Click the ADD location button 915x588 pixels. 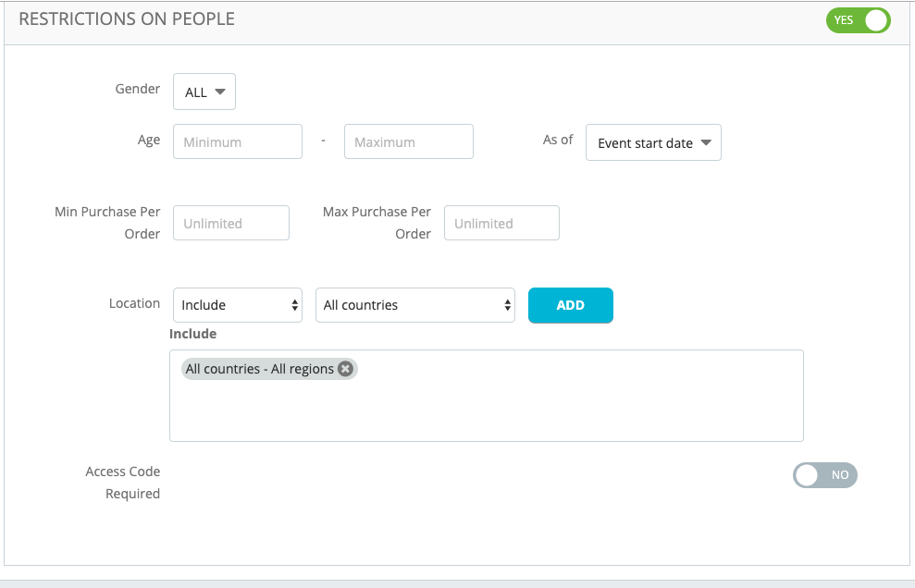pyautogui.click(x=570, y=305)
